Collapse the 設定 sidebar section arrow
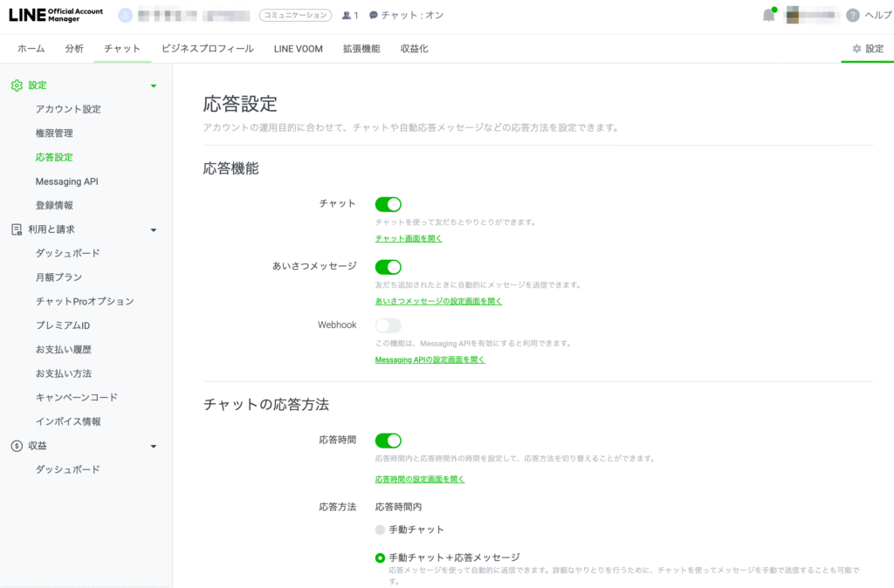The width and height of the screenshot is (894, 588). tap(154, 86)
